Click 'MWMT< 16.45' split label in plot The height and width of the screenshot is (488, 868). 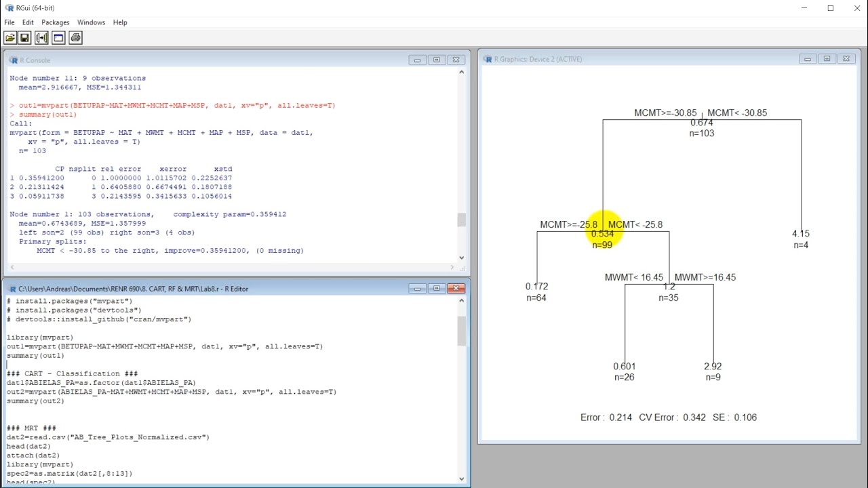634,277
